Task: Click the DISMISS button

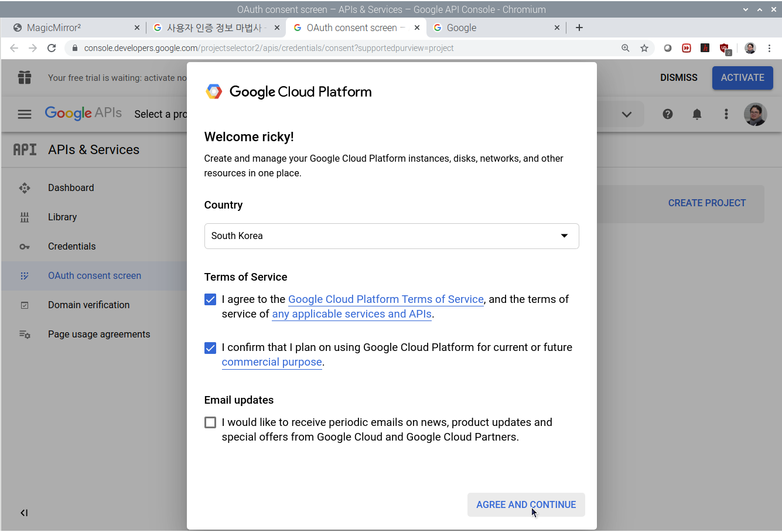Action: click(x=679, y=77)
